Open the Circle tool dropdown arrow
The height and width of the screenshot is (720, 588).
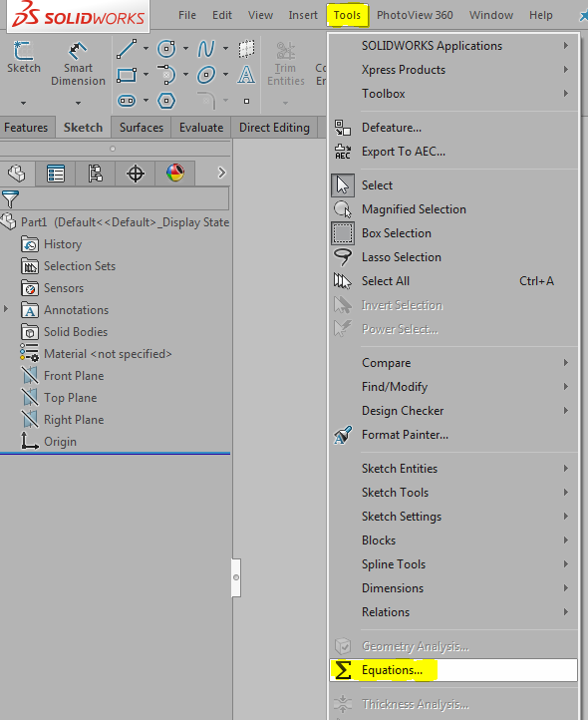coord(186,48)
